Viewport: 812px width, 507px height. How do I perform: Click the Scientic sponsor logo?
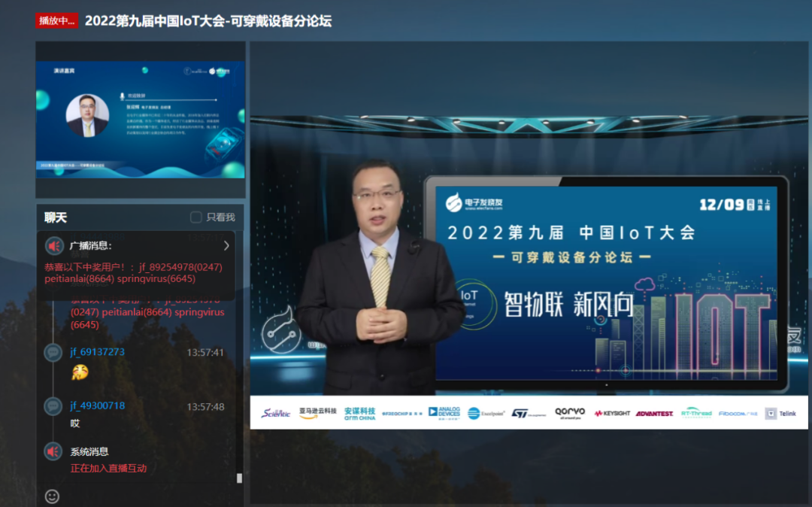click(275, 413)
